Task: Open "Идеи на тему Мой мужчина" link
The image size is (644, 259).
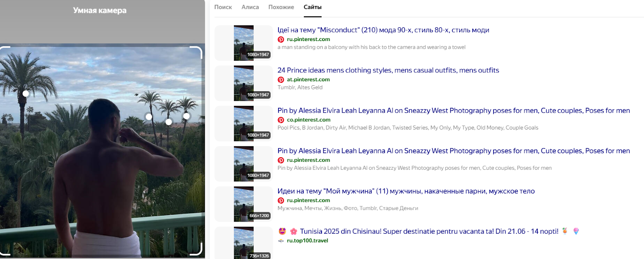Action: [406, 191]
